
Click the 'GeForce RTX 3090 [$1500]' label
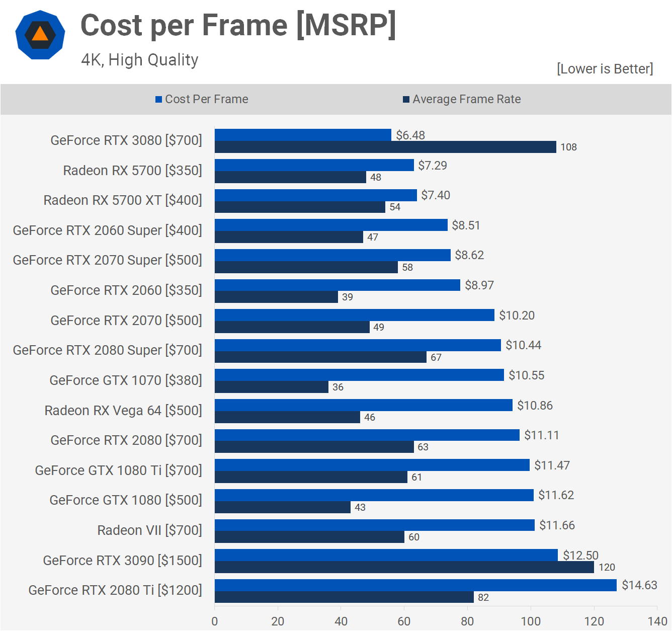123,561
